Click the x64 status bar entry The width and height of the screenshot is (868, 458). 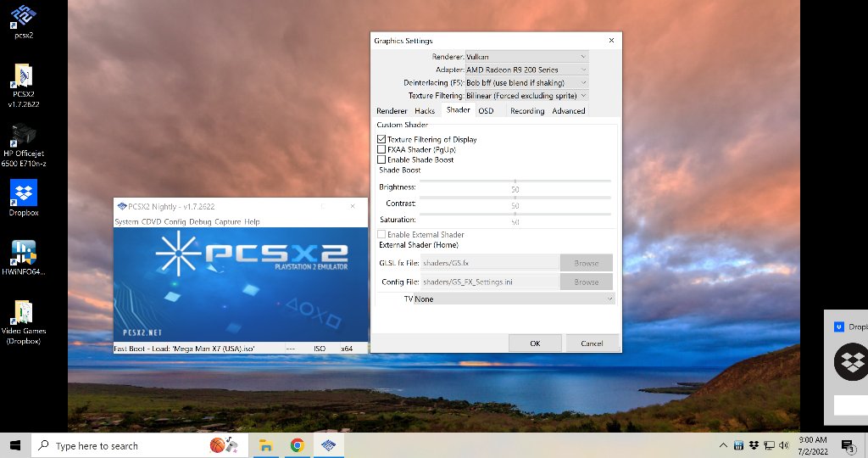[347, 349]
